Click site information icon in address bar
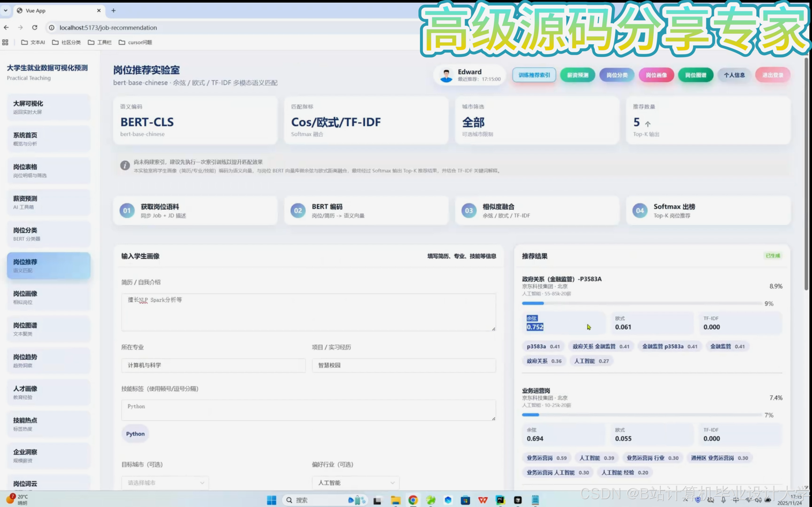This screenshot has height=507, width=812. [52, 27]
